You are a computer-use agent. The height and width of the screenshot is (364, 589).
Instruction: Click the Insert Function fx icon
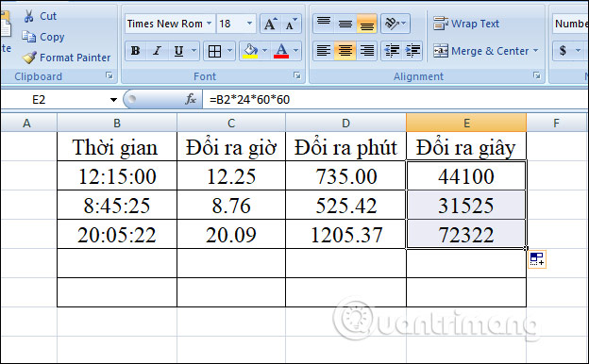[x=191, y=99]
